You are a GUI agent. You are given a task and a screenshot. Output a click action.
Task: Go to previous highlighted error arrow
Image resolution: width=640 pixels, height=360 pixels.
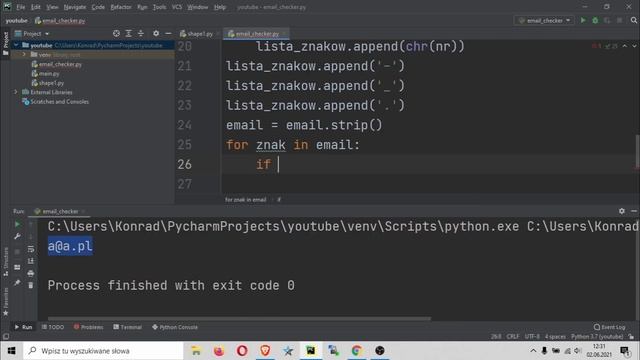(x=625, y=46)
